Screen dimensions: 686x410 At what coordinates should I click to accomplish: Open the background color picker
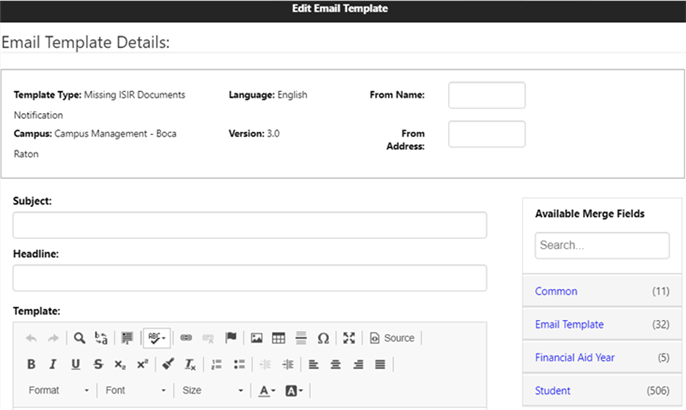pos(294,391)
